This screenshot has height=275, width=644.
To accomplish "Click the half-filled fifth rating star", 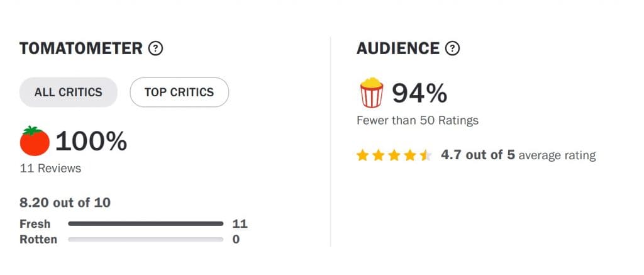I will (x=426, y=155).
